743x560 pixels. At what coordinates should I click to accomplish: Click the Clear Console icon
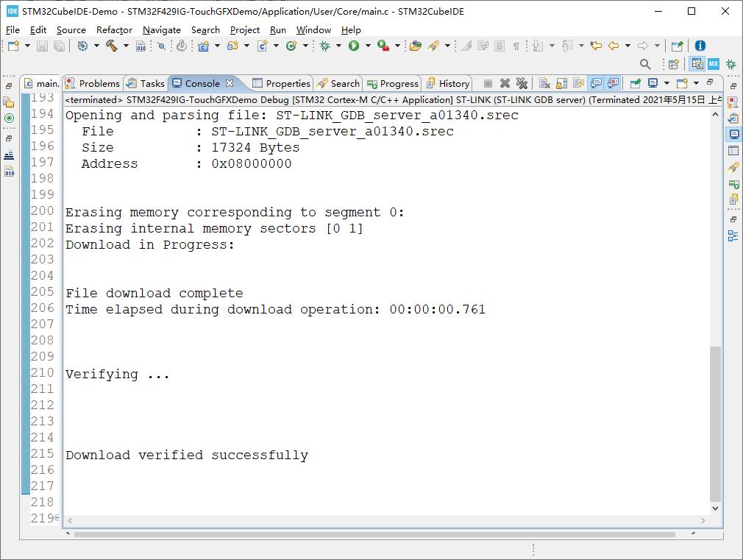click(544, 83)
